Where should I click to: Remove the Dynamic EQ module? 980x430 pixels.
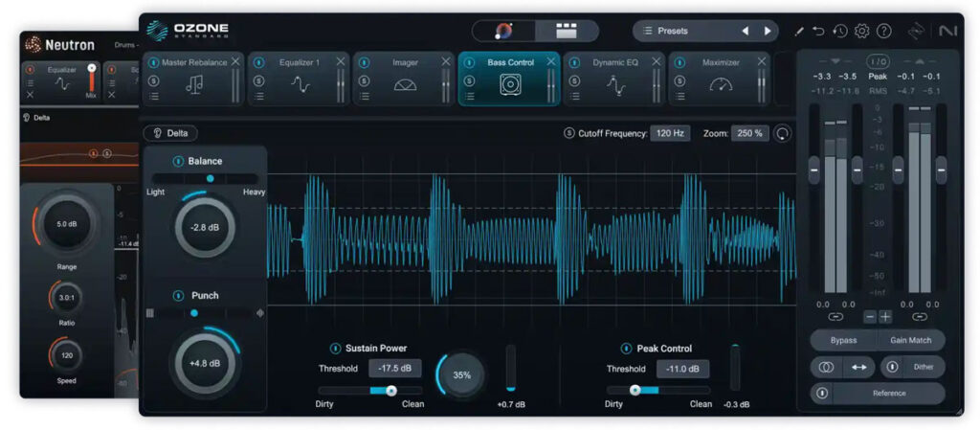tap(657, 61)
